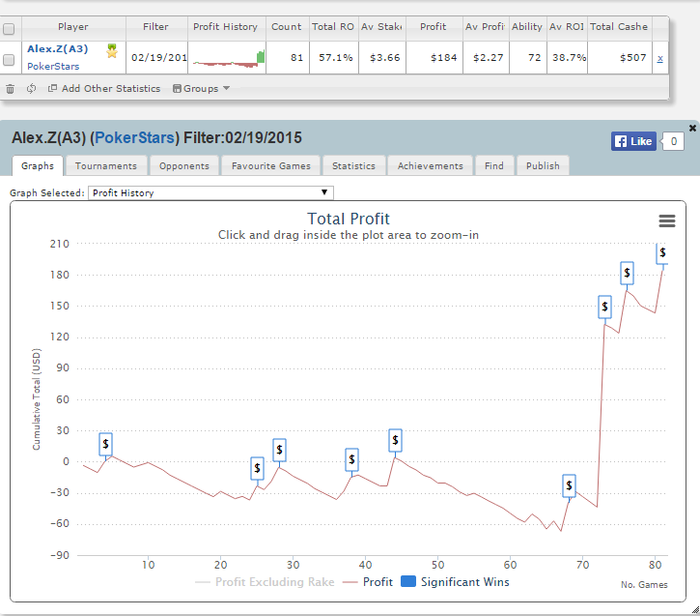
Task: Switch to the Tournaments tab
Action: click(106, 166)
